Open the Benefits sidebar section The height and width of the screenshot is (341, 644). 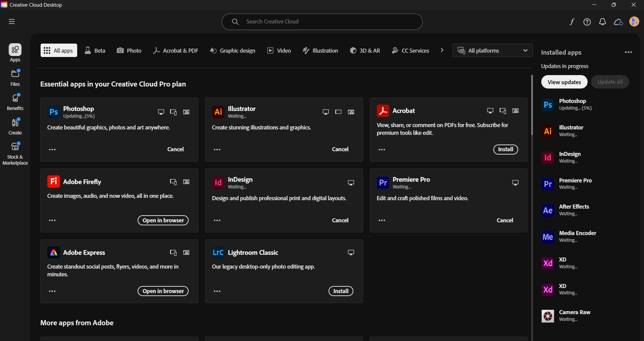[x=15, y=102]
